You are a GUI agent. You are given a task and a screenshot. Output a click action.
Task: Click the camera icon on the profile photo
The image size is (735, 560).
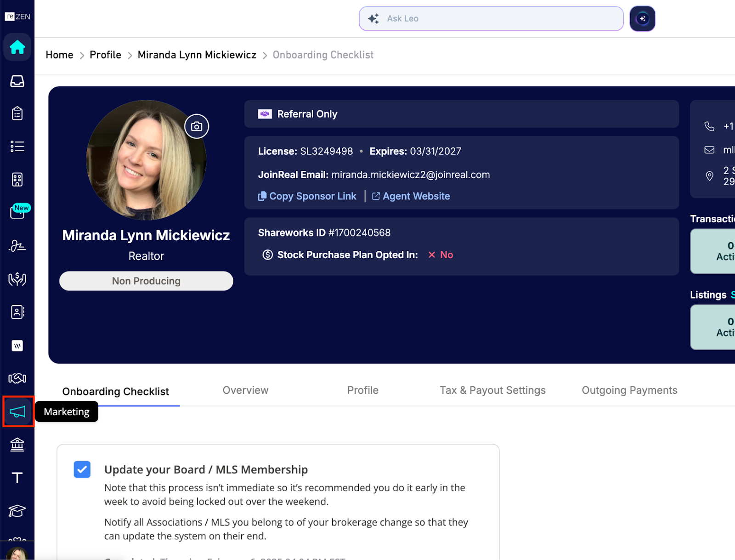click(197, 126)
